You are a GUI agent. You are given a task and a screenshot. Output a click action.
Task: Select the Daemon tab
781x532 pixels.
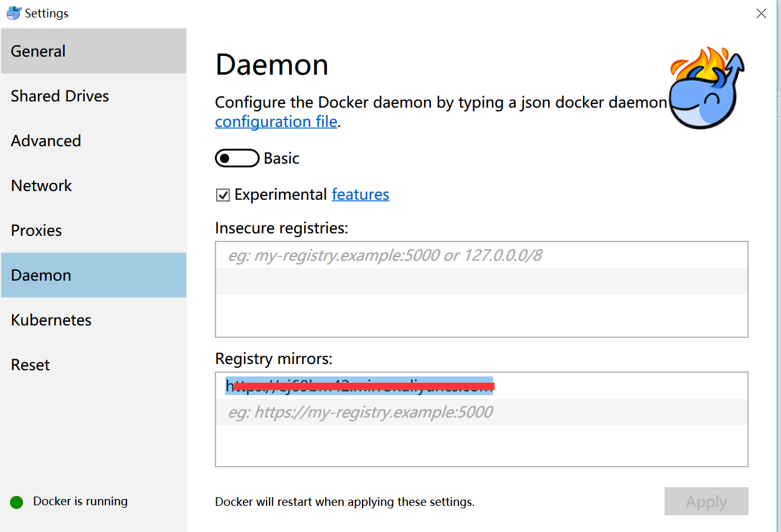tap(93, 275)
